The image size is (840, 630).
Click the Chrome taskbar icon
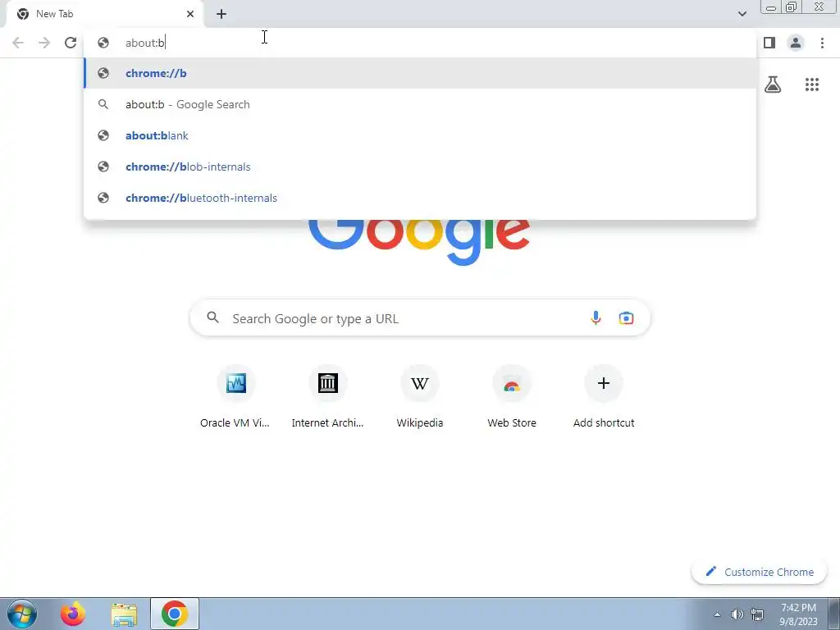pos(175,614)
